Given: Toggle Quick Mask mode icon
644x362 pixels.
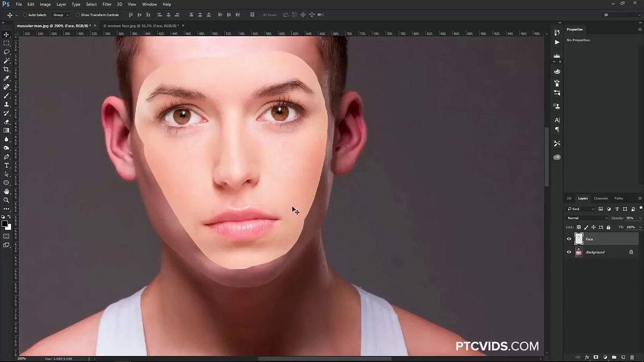Looking at the screenshot, I should [x=7, y=236].
